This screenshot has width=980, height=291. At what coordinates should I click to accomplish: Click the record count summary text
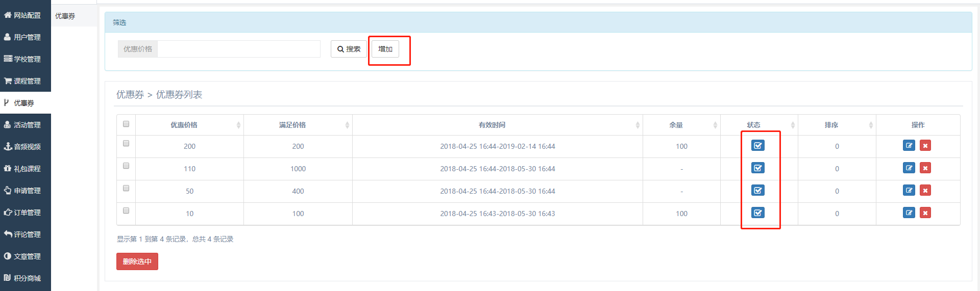click(175, 239)
